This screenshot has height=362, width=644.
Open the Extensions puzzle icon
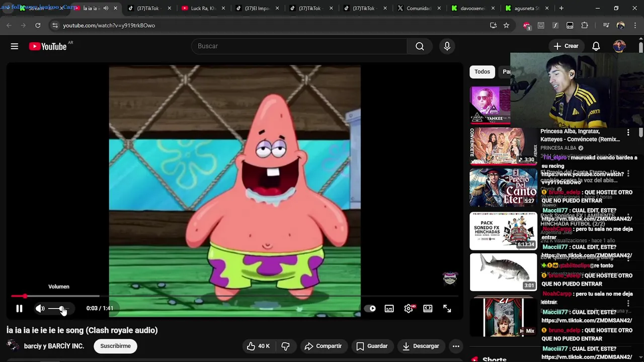(x=585, y=25)
